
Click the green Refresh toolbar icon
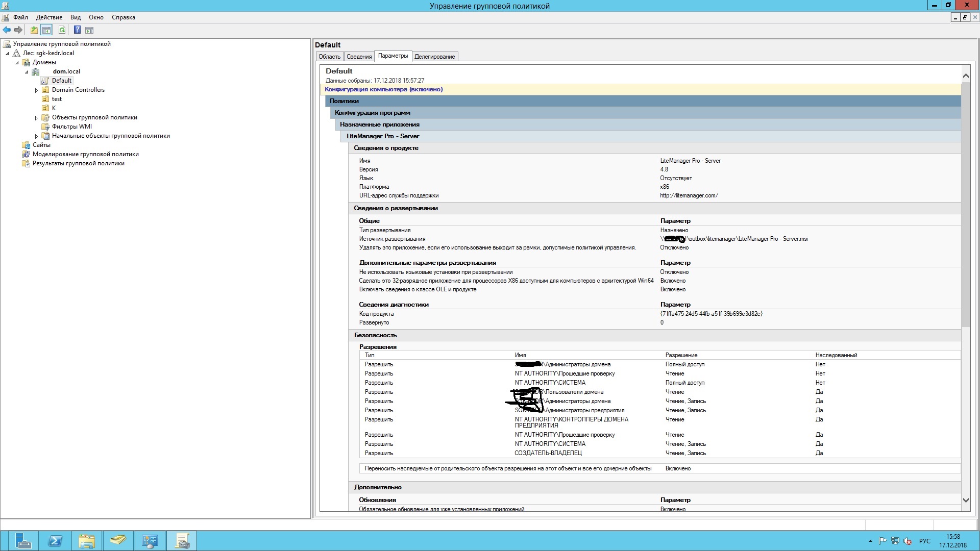[62, 30]
